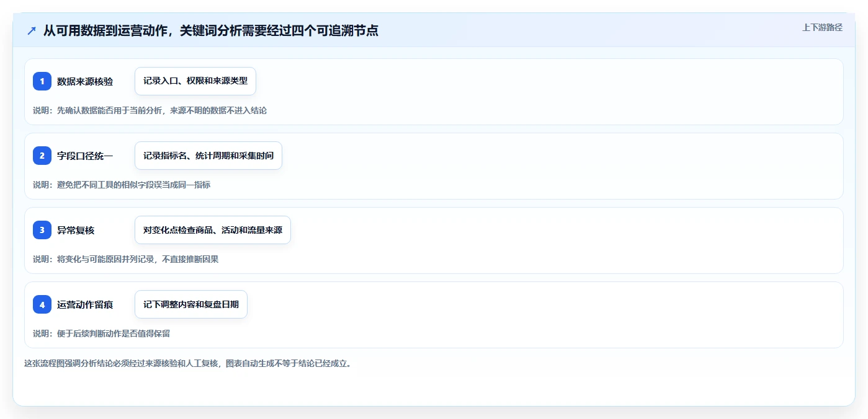
Task: Select the 字段口径统一 step title
Action: 85,156
